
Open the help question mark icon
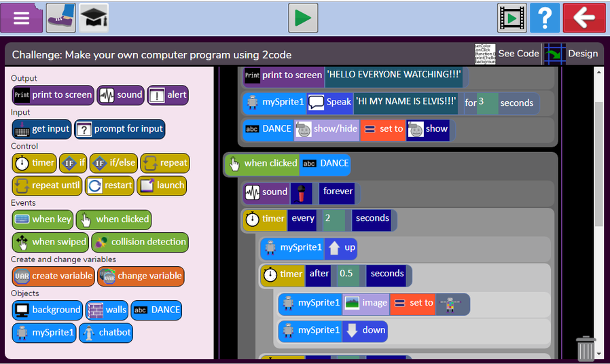click(x=544, y=18)
